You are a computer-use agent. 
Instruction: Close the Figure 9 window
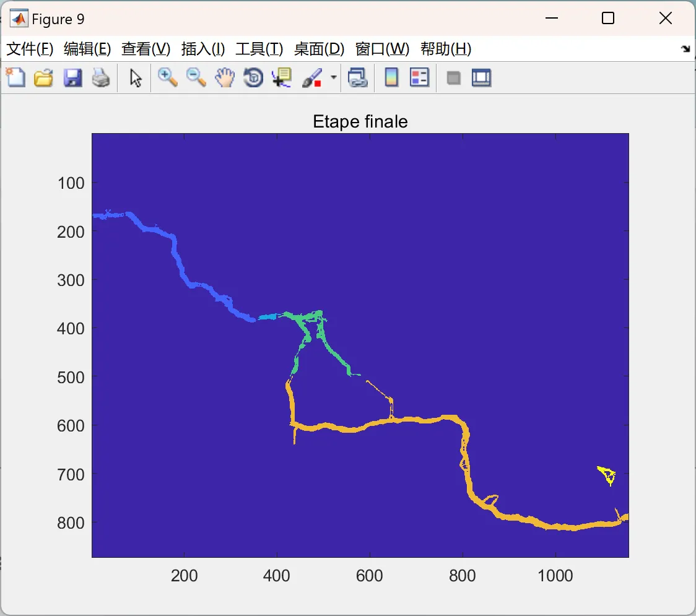click(666, 18)
